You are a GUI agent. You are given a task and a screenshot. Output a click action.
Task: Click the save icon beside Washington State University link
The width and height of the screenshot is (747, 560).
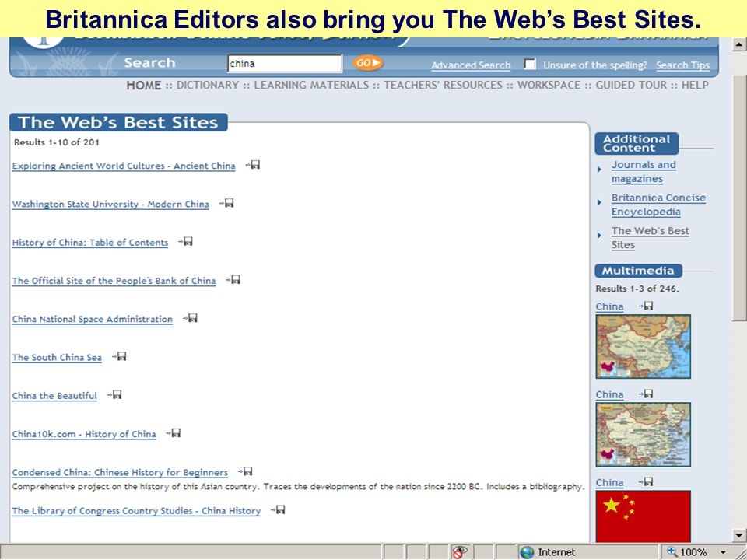click(x=226, y=203)
